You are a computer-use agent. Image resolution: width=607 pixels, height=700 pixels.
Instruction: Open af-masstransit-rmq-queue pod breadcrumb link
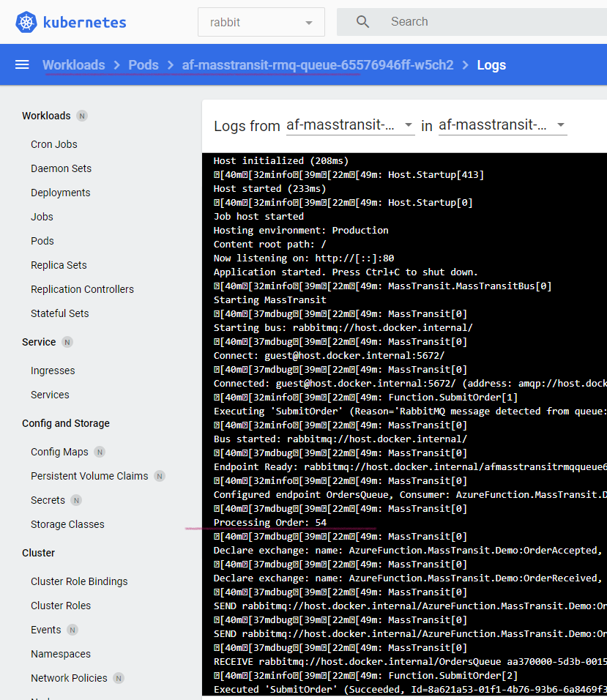pos(317,65)
